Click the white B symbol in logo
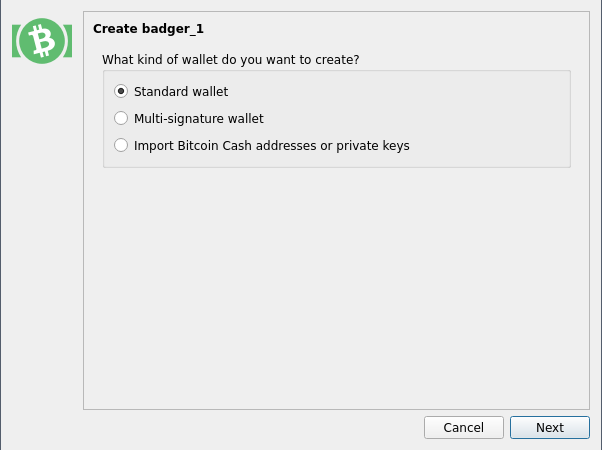602x450 pixels. (x=42, y=41)
